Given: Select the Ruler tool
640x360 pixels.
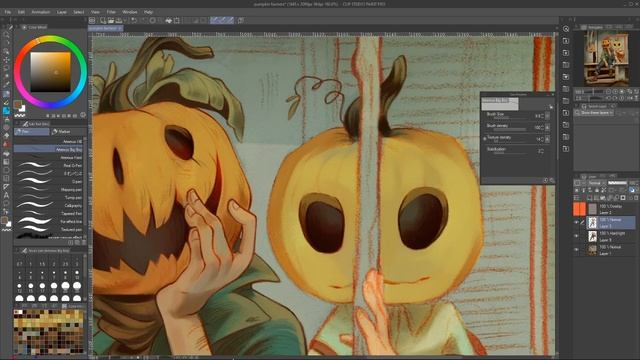Looking at the screenshot, I should [6, 187].
